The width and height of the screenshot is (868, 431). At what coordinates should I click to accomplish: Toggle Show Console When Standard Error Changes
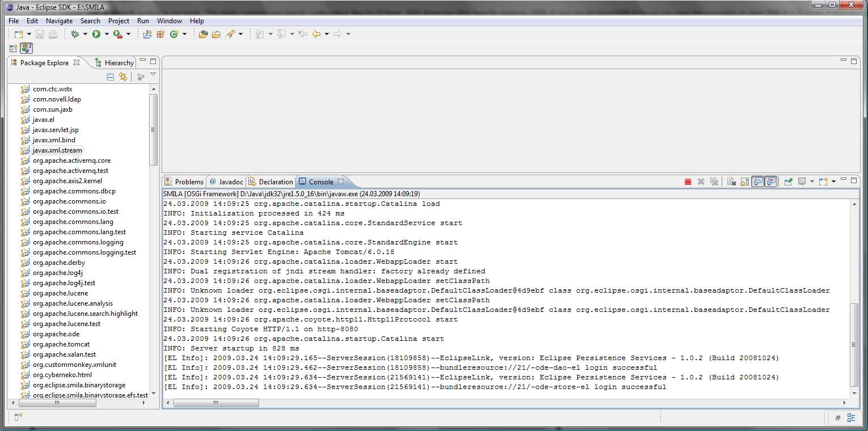(770, 182)
